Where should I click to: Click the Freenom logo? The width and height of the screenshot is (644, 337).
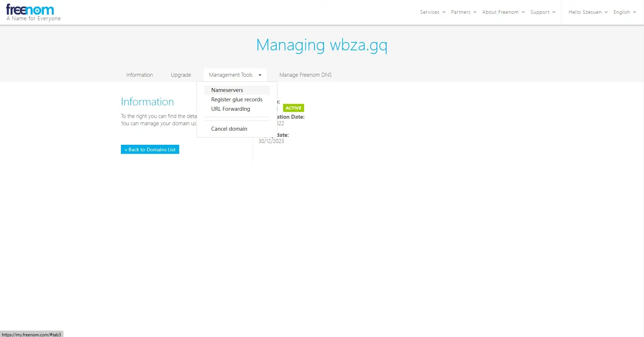pos(30,10)
